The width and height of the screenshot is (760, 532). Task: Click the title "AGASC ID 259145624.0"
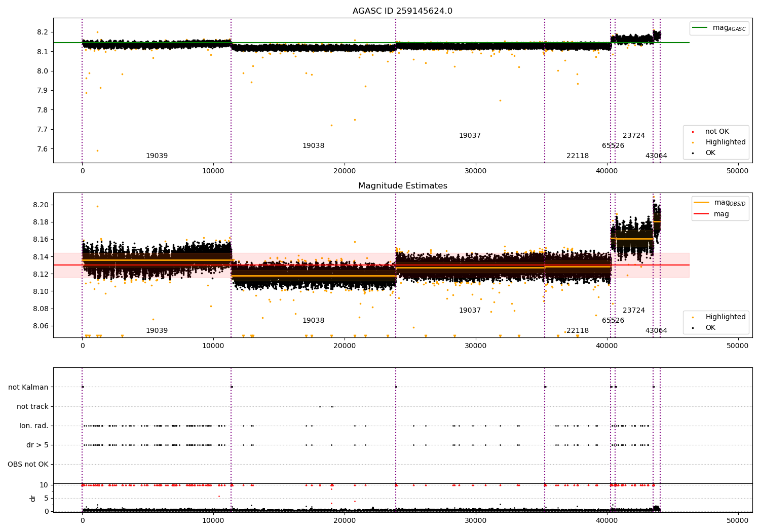coord(403,11)
